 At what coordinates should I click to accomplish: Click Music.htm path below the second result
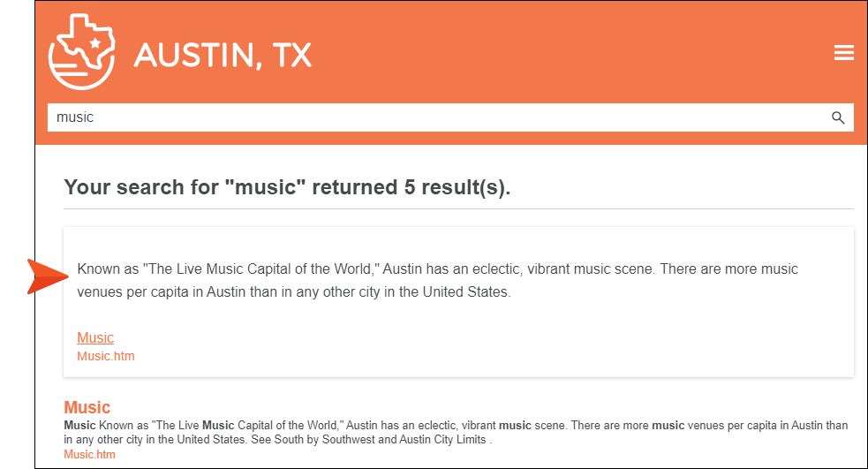tap(89, 454)
